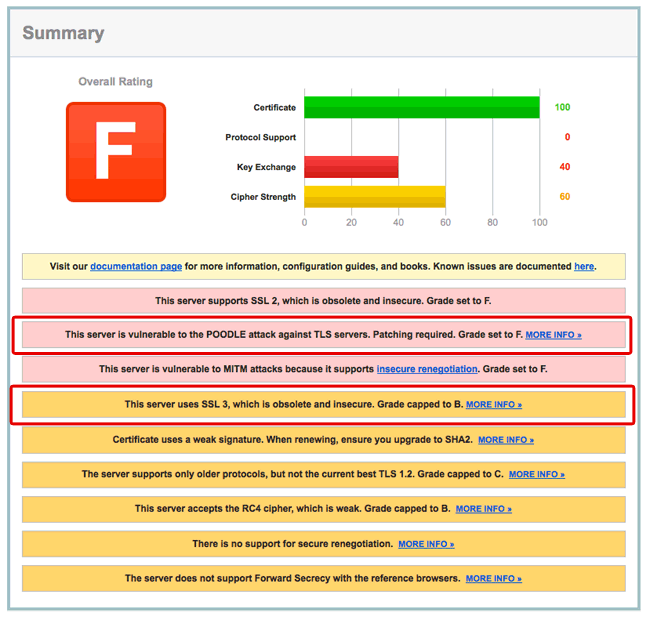
Task: Click the 'here' known issues link
Action: [584, 267]
